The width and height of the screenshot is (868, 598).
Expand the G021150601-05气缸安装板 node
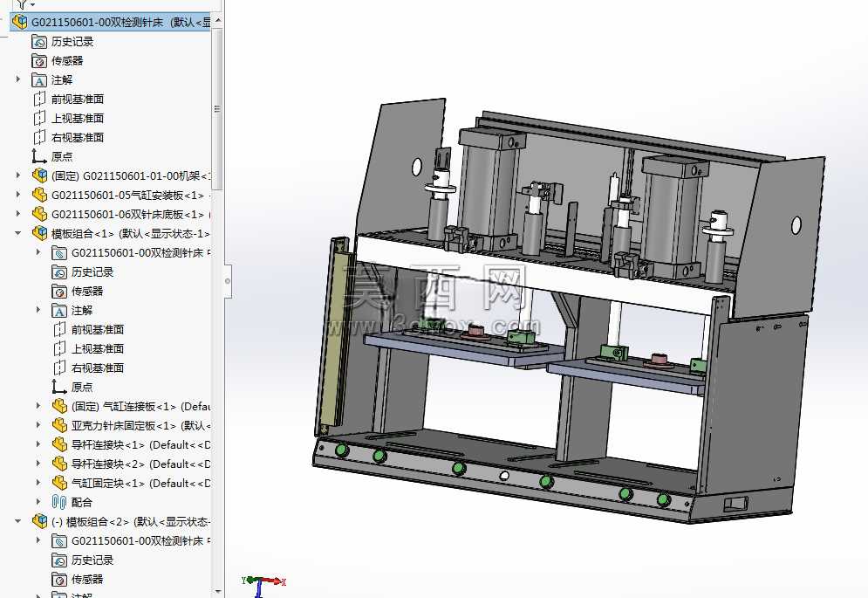[17, 195]
